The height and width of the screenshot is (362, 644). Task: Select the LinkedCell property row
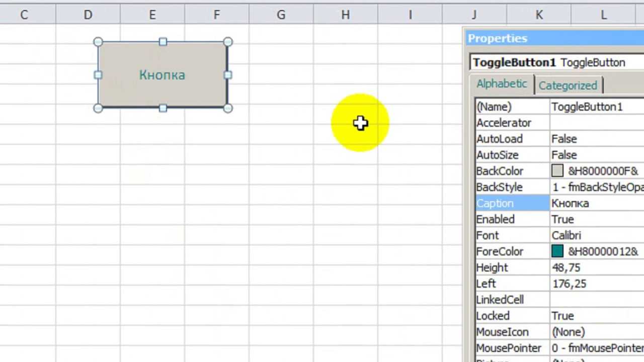[512, 300]
